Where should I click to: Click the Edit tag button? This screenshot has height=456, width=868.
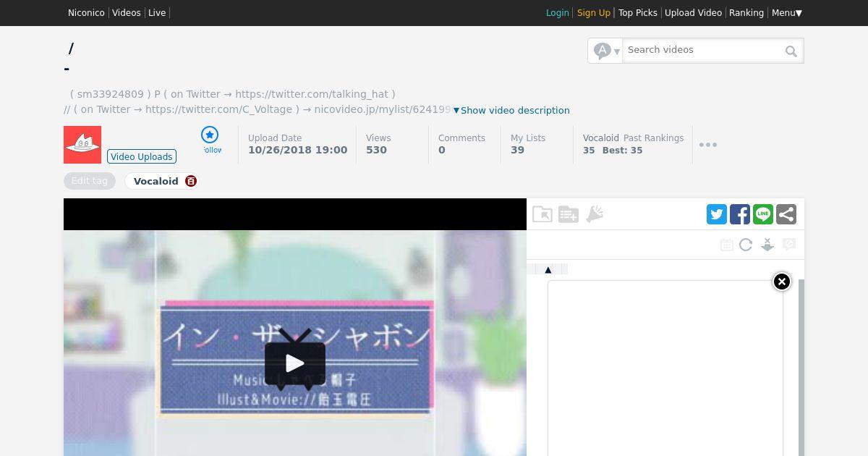90,181
